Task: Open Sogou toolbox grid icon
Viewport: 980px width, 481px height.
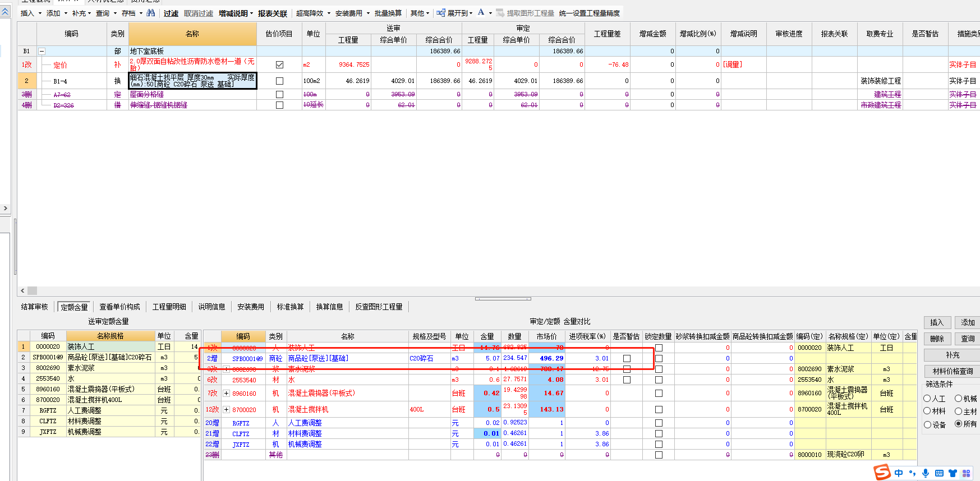Action: coord(966,473)
